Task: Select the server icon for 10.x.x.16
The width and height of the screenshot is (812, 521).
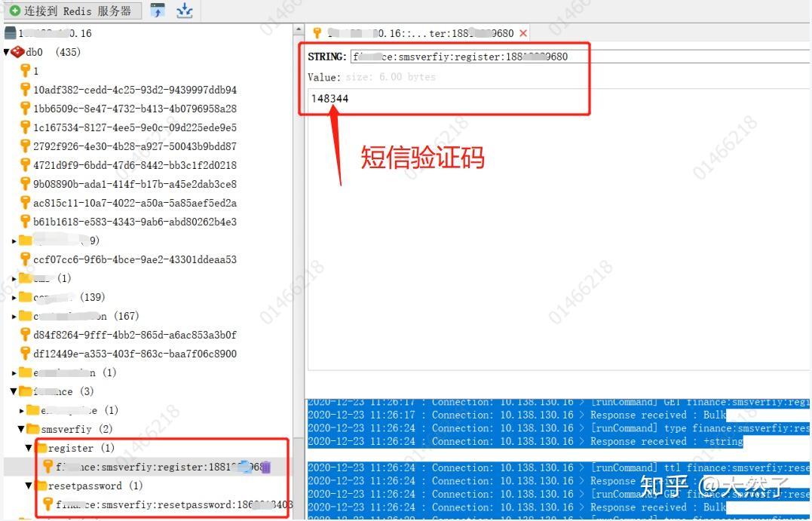Action: (11, 32)
